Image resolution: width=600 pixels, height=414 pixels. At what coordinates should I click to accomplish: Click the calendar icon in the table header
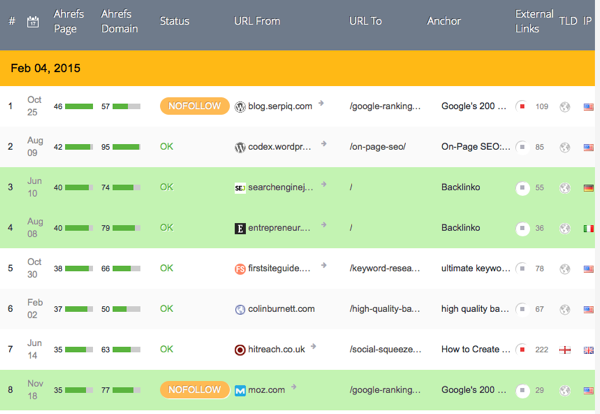32,21
